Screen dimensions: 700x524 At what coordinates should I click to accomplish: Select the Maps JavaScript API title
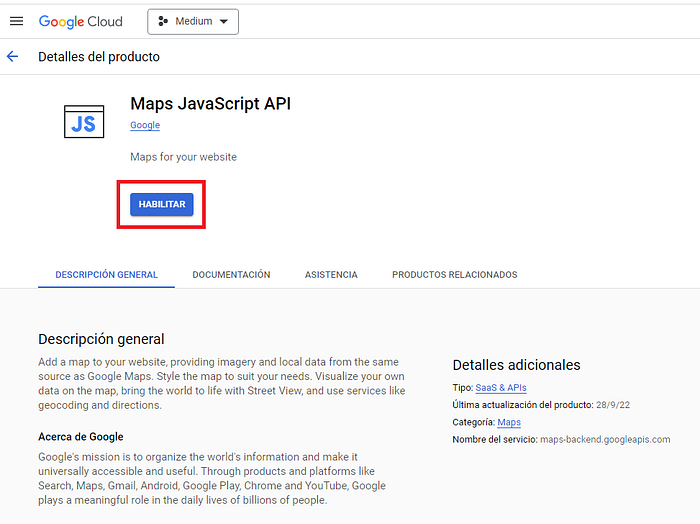tap(210, 104)
